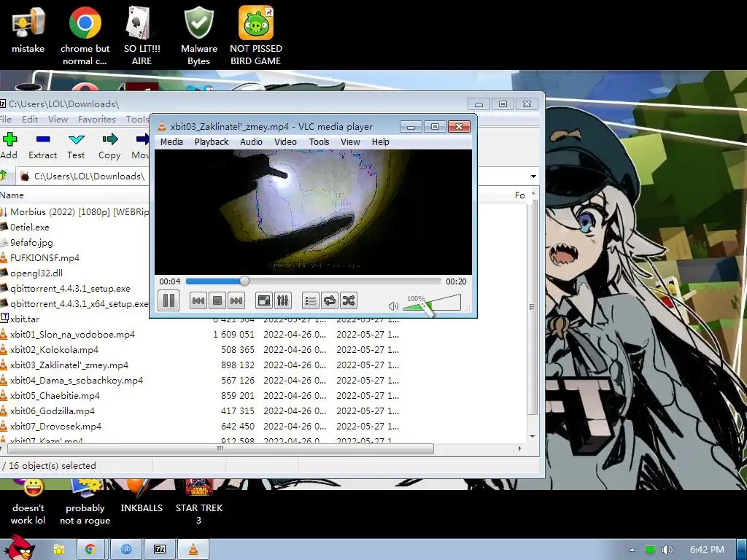Select xbit02_Kolokola.mp4 file

tap(54, 349)
